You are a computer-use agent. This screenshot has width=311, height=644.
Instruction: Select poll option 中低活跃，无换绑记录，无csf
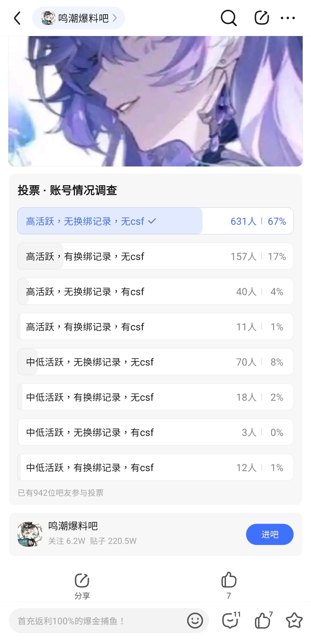click(x=155, y=362)
